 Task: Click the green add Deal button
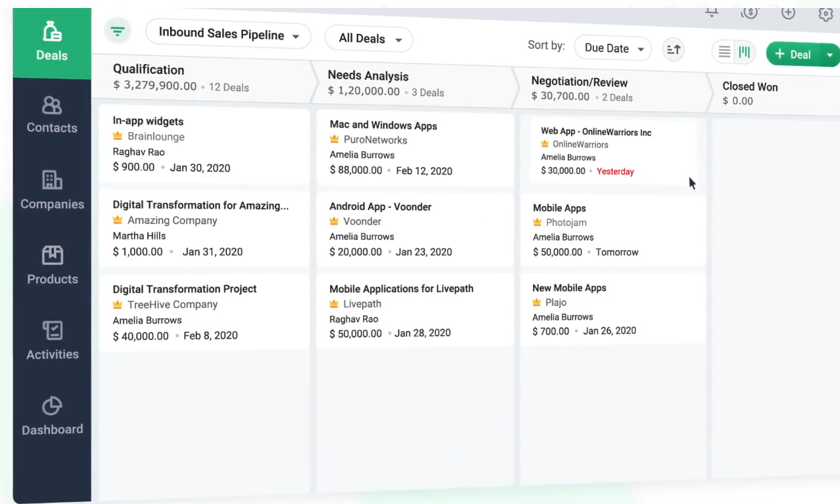click(793, 55)
